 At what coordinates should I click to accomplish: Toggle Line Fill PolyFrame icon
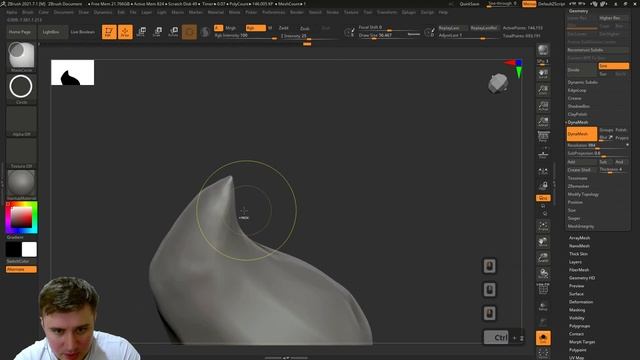(x=543, y=289)
